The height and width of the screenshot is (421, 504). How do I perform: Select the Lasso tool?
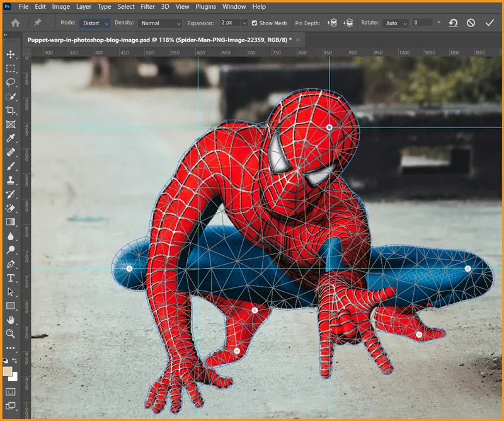(11, 83)
